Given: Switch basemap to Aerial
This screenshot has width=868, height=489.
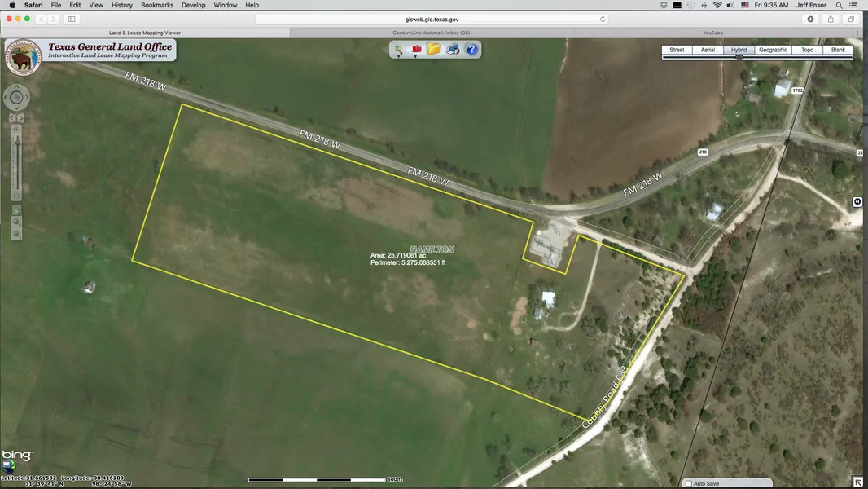Looking at the screenshot, I should pyautogui.click(x=708, y=50).
